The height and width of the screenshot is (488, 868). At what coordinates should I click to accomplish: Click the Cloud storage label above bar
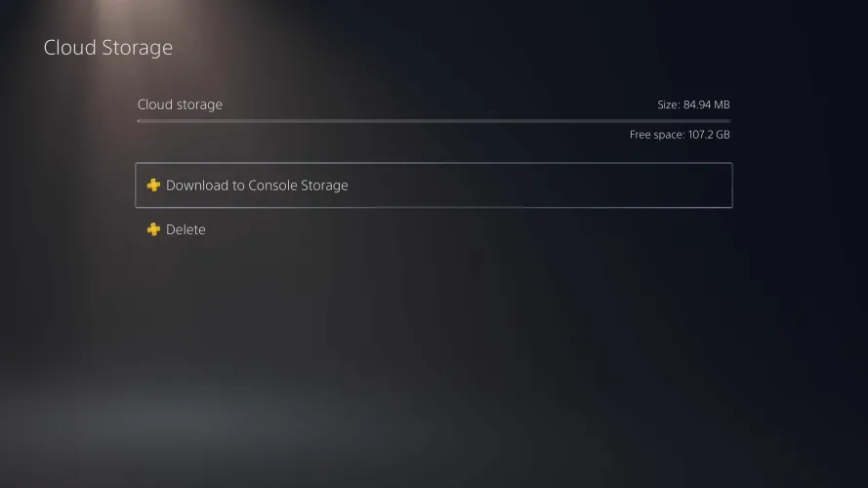pyautogui.click(x=180, y=104)
